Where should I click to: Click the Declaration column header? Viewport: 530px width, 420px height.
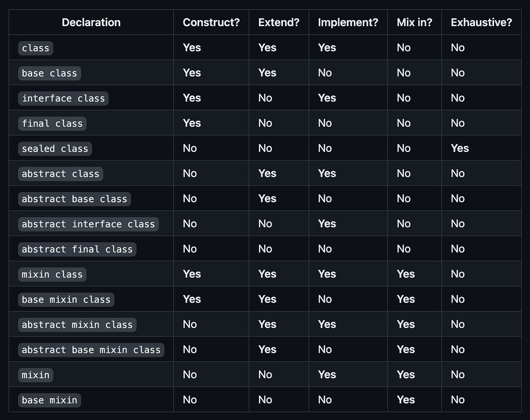91,22
